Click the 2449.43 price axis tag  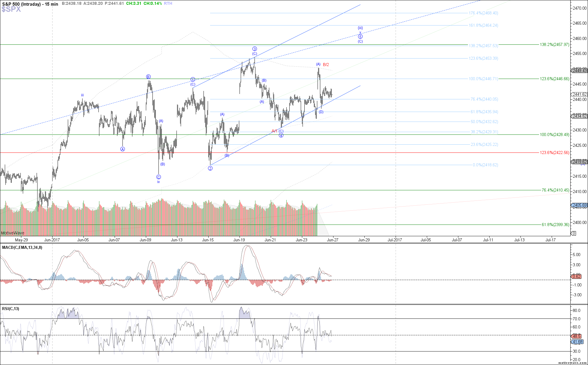[x=579, y=71]
